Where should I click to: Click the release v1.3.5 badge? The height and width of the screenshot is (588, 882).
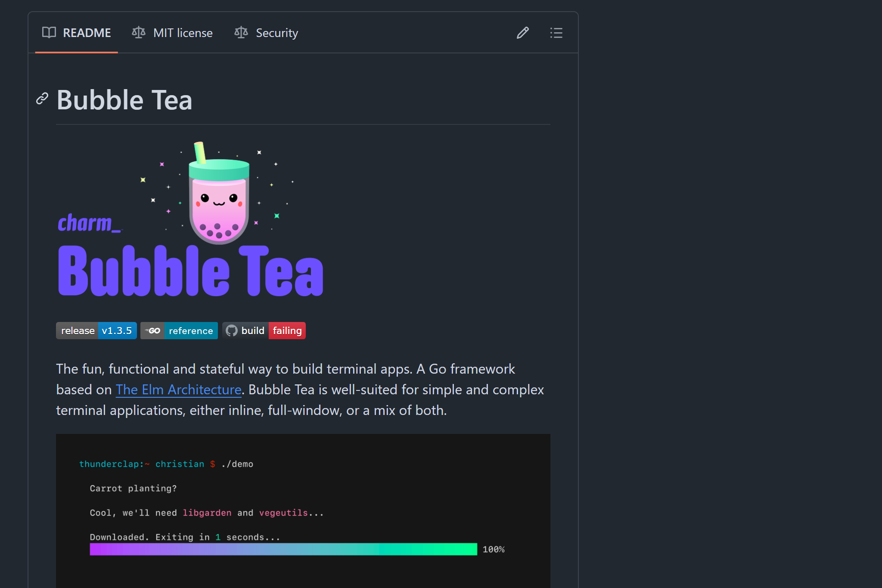[96, 331]
